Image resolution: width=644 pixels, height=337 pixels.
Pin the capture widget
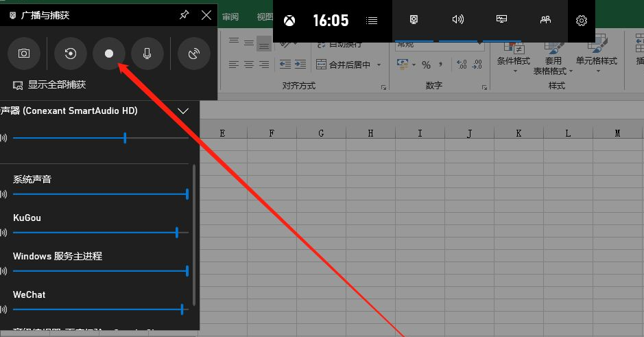(x=184, y=15)
